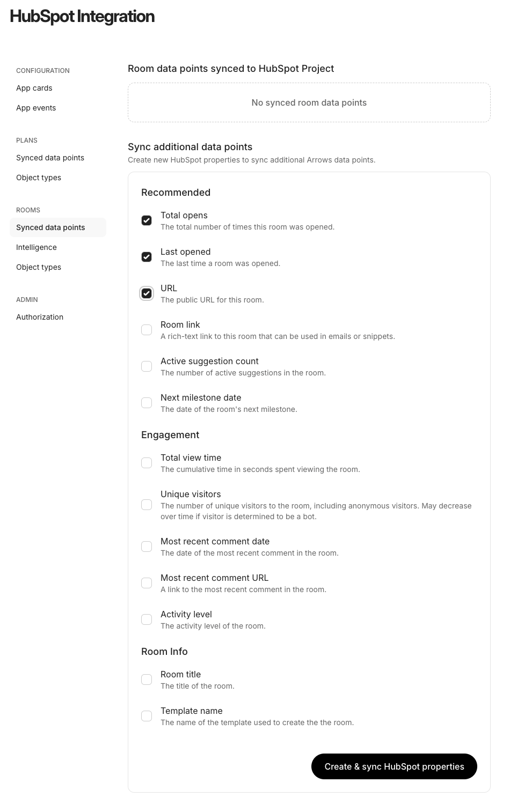Enable Total view time syncing
510x812 pixels.
147,463
